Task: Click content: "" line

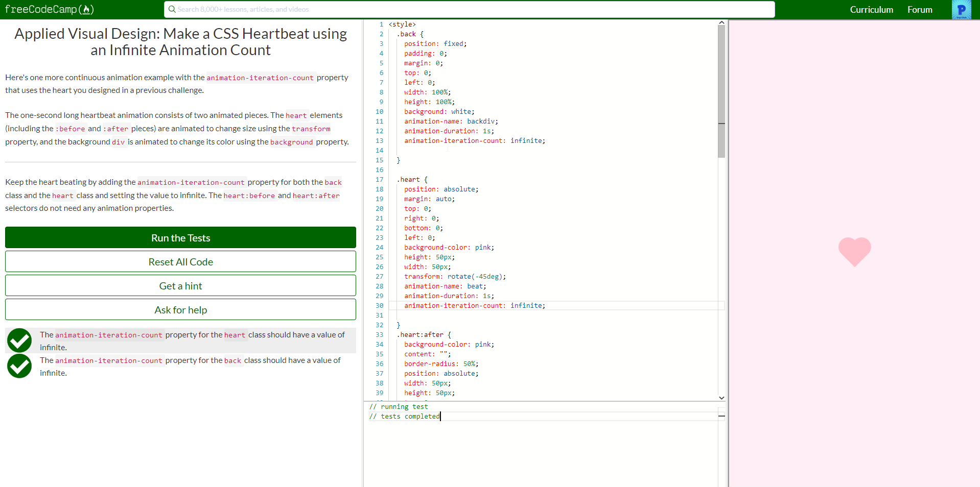Action: (428, 354)
